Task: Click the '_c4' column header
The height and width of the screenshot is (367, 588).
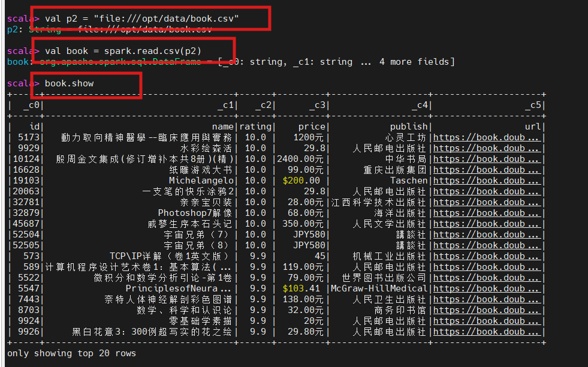Action: [x=420, y=105]
